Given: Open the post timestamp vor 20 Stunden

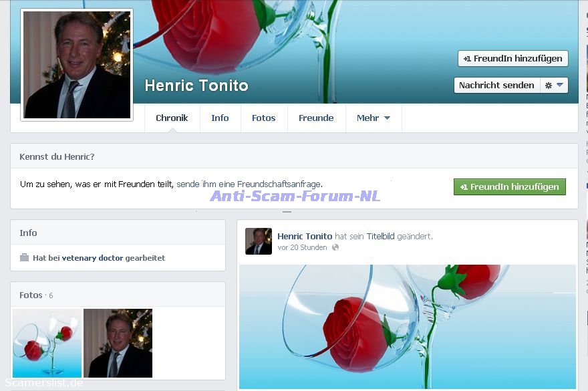Looking at the screenshot, I should pyautogui.click(x=302, y=247).
